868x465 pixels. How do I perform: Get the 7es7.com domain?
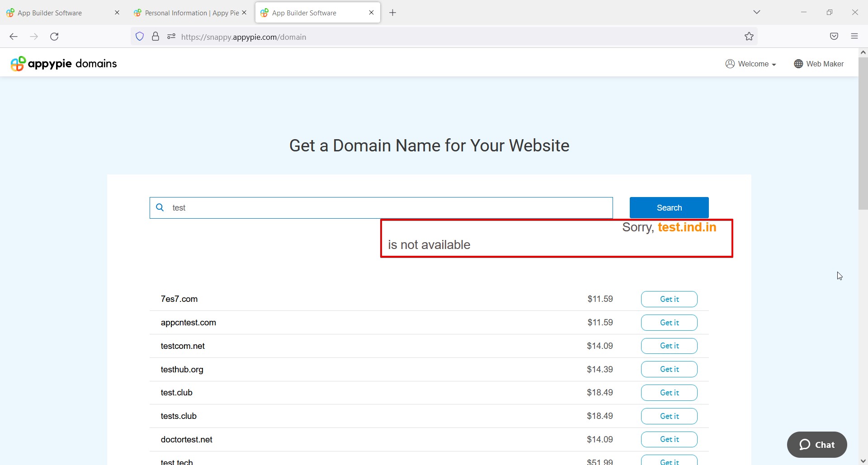pyautogui.click(x=669, y=299)
